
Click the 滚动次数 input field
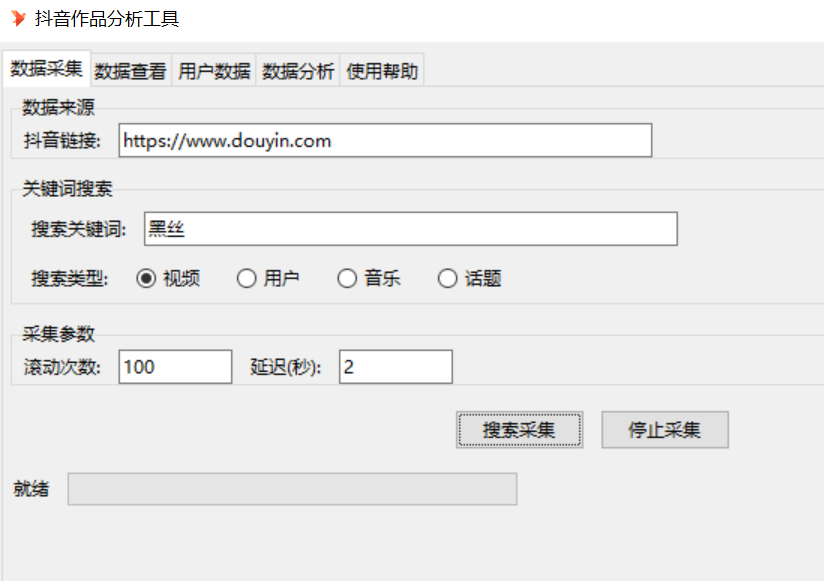coord(175,367)
